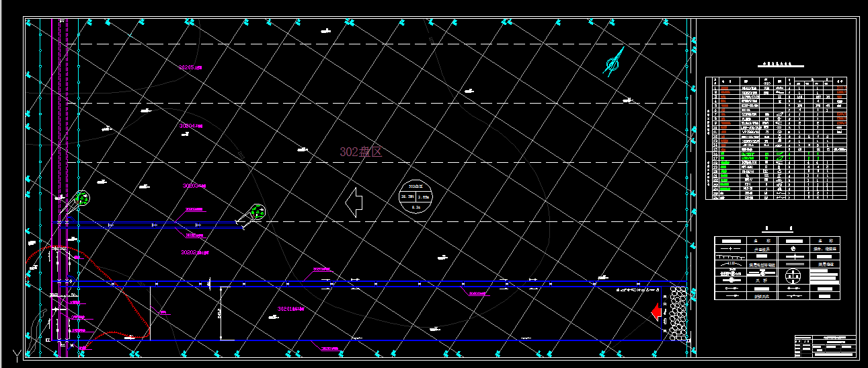
Task: Click the rubble hatch pattern at roadway end
Action: coord(677,313)
